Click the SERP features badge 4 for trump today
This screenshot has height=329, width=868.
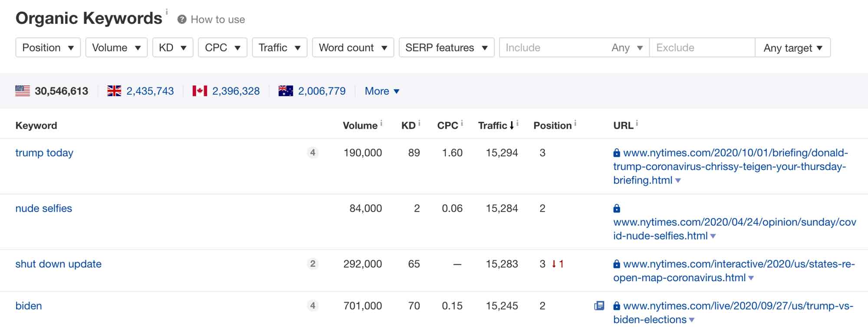click(x=312, y=153)
